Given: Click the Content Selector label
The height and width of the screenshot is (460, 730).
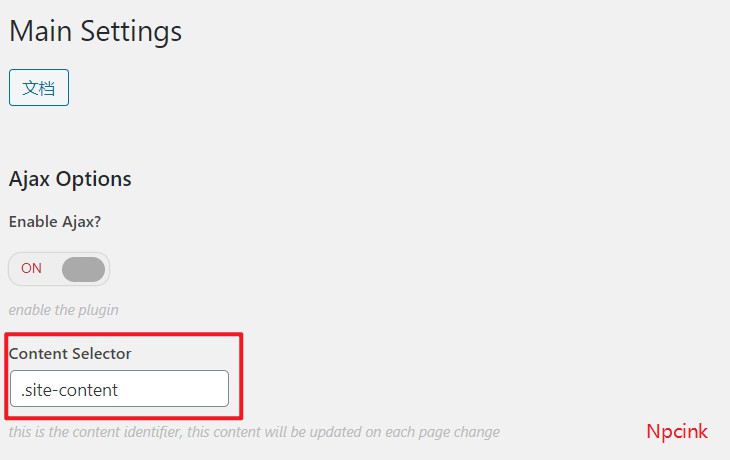Looking at the screenshot, I should click(70, 353).
